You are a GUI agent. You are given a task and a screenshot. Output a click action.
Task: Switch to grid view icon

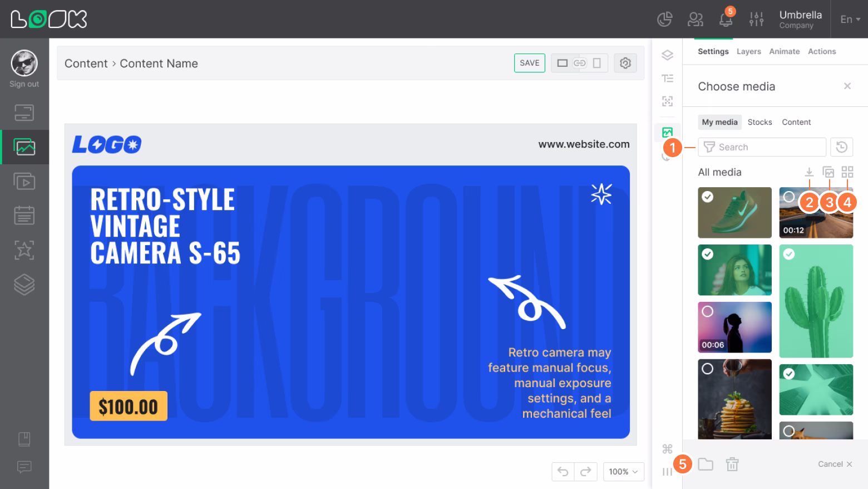coord(847,172)
